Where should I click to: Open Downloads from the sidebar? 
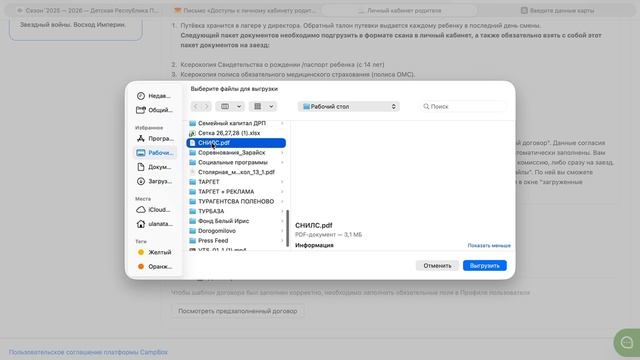point(154,181)
